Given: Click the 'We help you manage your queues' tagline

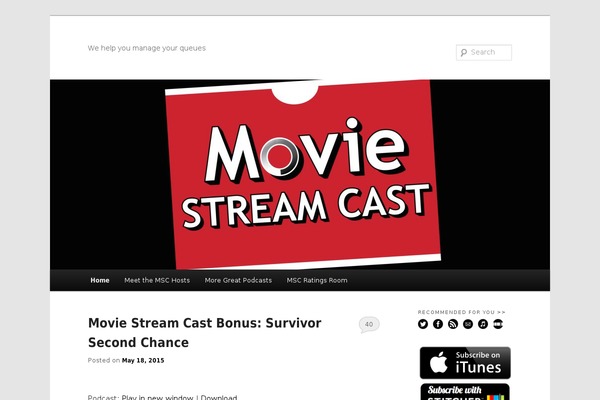Looking at the screenshot, I should click(147, 48).
